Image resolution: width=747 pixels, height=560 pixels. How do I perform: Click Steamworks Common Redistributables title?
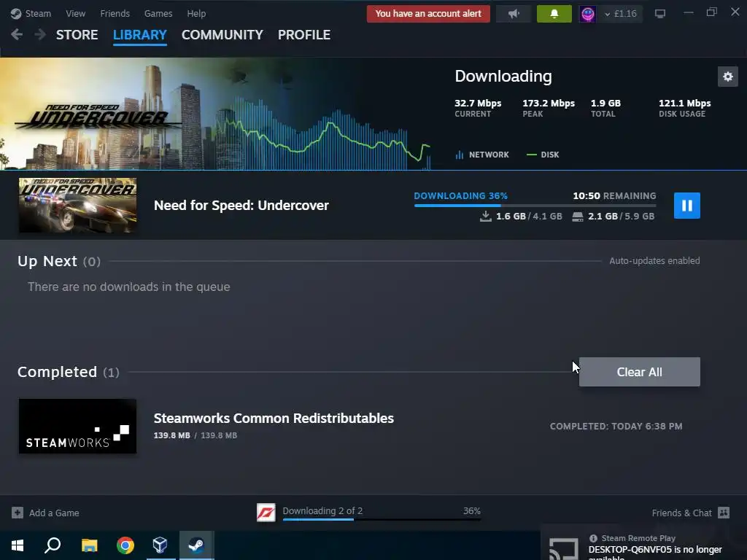274,418
